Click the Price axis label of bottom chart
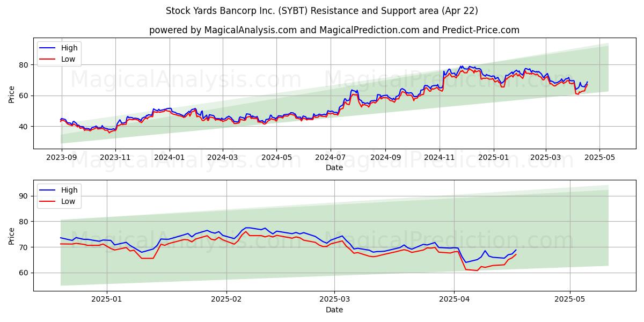644x322 pixels. [x=12, y=235]
